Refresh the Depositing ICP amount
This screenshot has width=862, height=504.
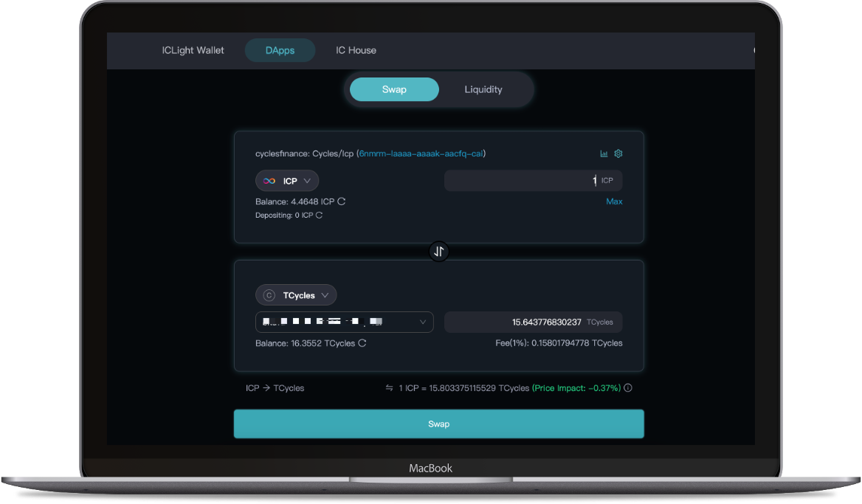point(319,215)
